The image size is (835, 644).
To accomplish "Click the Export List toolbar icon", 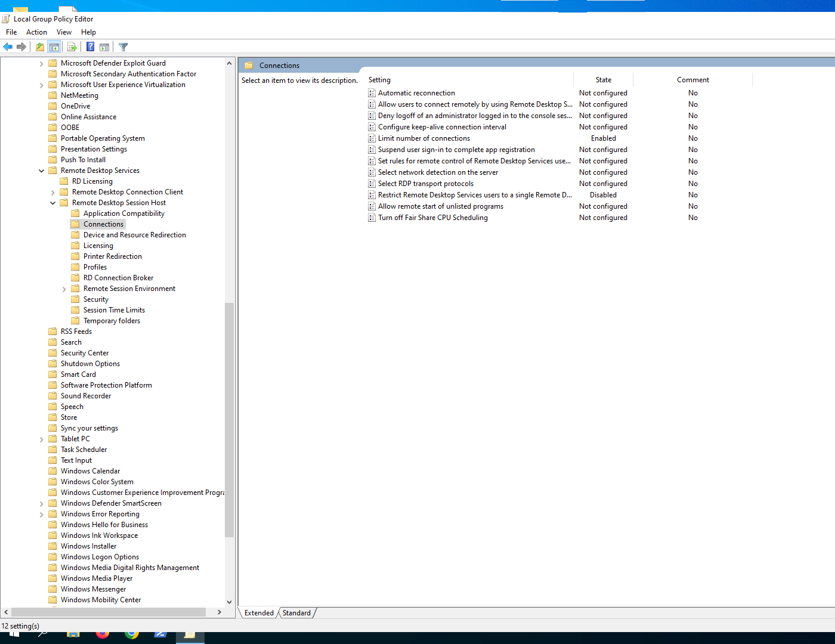I will click(x=72, y=47).
